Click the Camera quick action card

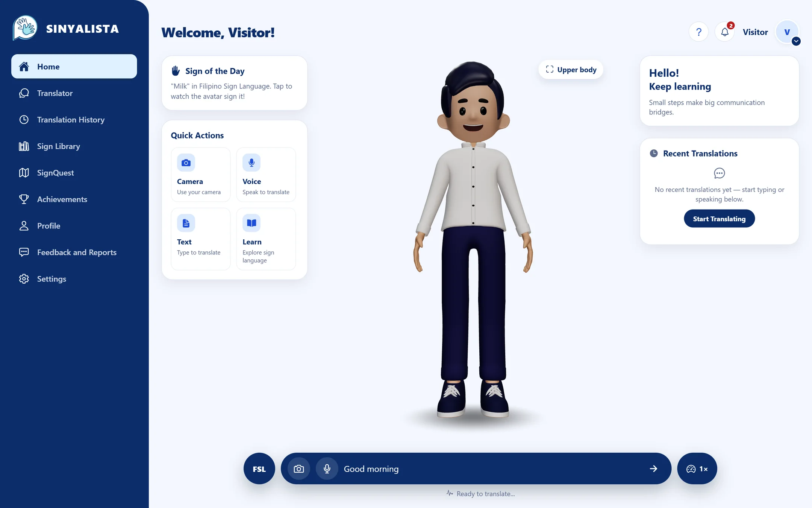(200, 175)
